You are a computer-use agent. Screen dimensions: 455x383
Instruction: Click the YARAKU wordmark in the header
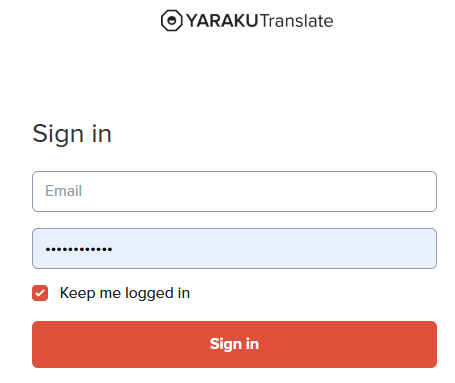(222, 21)
